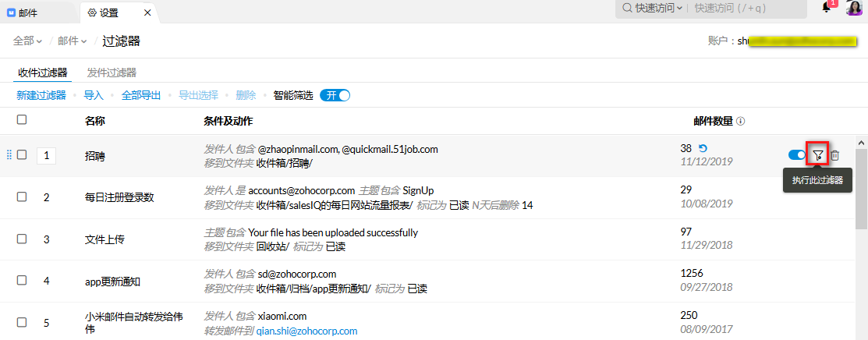Image resolution: width=868 pixels, height=340 pixels.
Task: Grab the drag handle of 招聘 row
Action: [x=9, y=155]
